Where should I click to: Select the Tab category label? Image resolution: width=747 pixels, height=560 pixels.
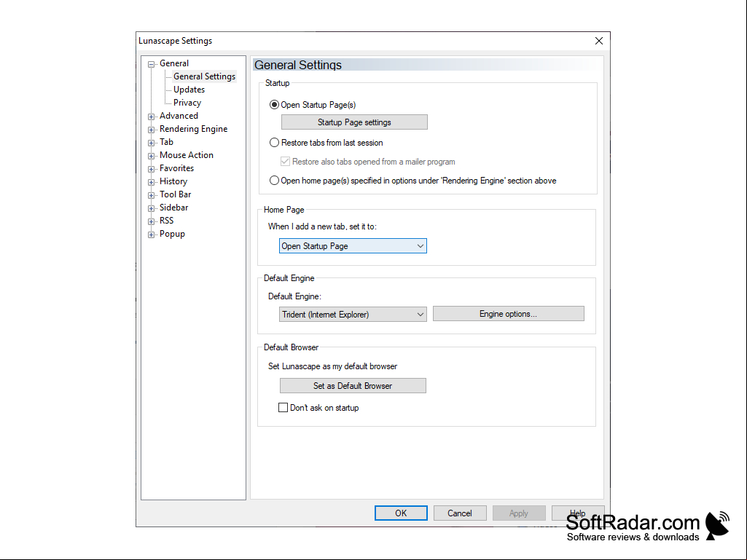coord(166,142)
